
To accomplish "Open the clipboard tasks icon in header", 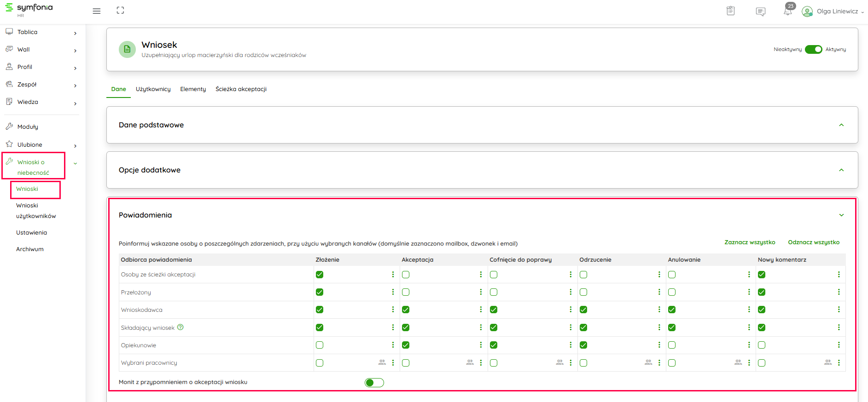I will [x=730, y=11].
